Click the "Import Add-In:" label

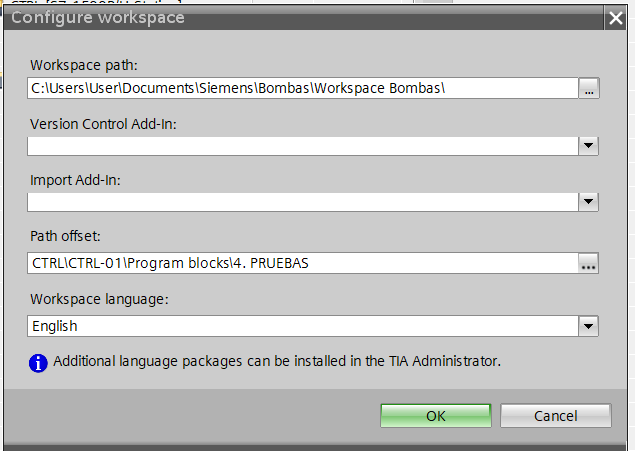[x=75, y=181]
